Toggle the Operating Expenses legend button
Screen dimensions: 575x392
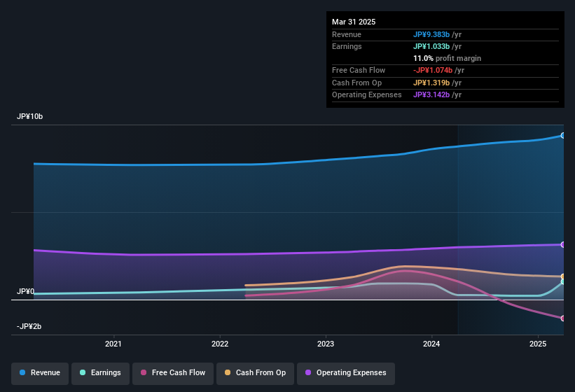[346, 373]
